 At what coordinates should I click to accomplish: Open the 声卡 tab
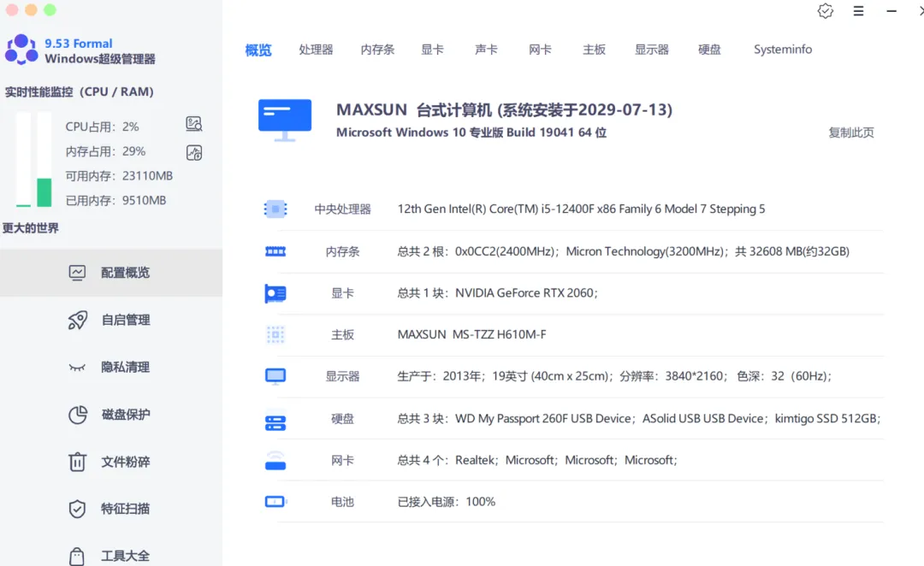pos(486,50)
